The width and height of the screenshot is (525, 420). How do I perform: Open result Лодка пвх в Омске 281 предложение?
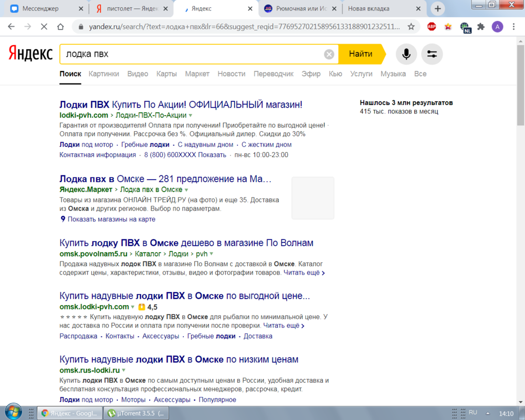165,179
